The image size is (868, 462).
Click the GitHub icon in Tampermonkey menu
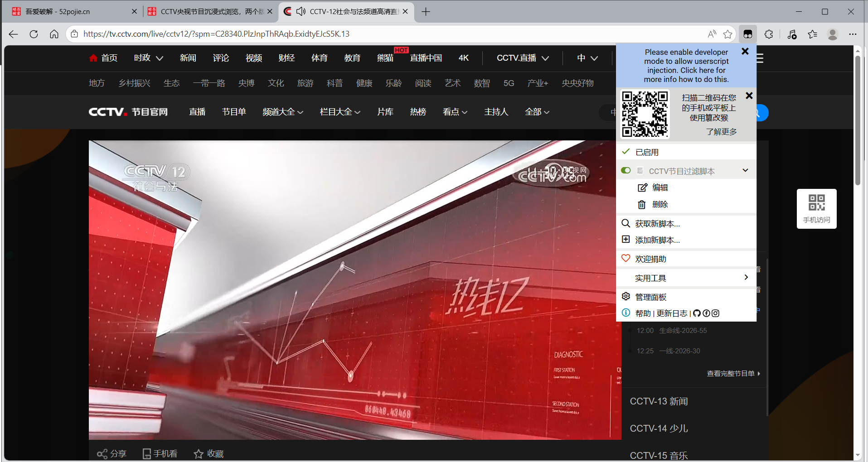[697, 313]
